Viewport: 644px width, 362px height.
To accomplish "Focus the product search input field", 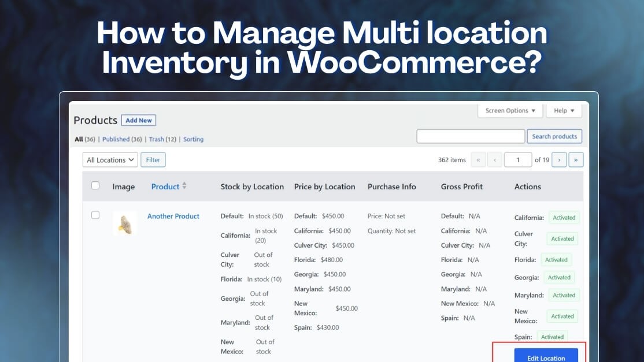I will click(471, 136).
